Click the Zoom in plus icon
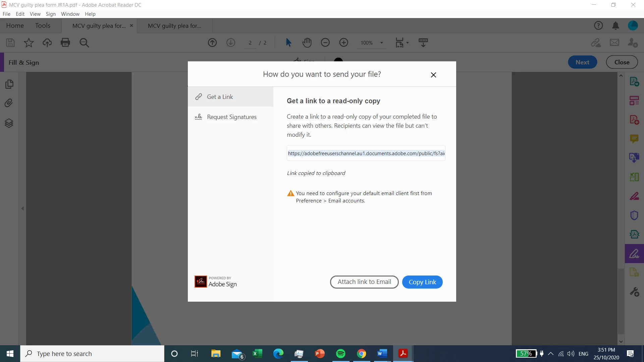Image resolution: width=644 pixels, height=362 pixels. click(343, 43)
